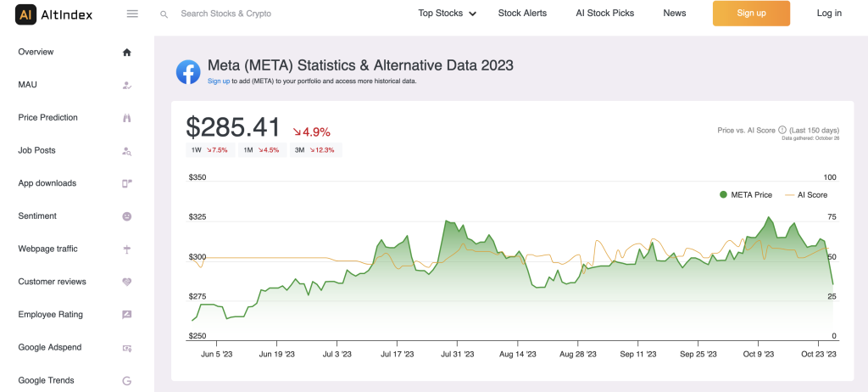The image size is (868, 392).
Task: Open Stock Alerts in top navigation
Action: coord(522,14)
